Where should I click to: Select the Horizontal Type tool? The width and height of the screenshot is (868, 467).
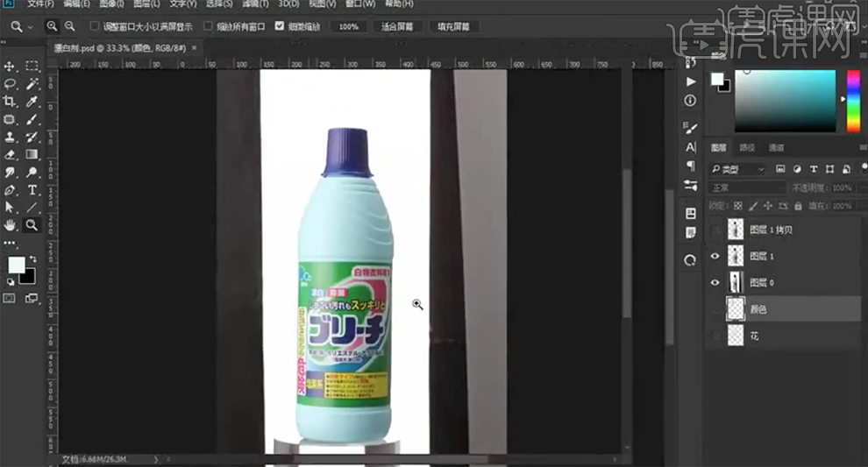click(32, 189)
